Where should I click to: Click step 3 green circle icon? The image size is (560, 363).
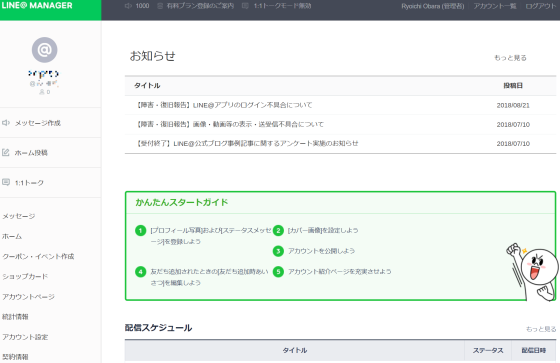tap(278, 251)
